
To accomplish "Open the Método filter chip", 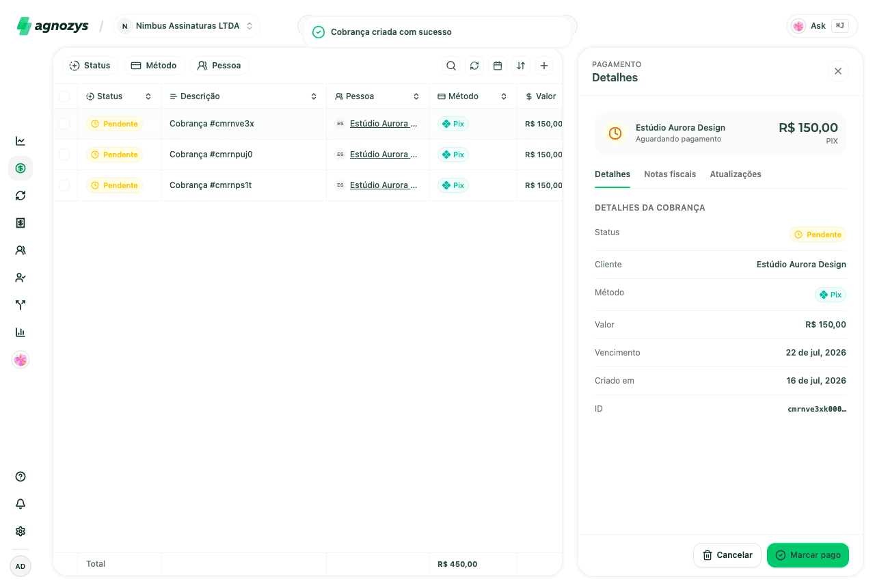I will pos(154,66).
